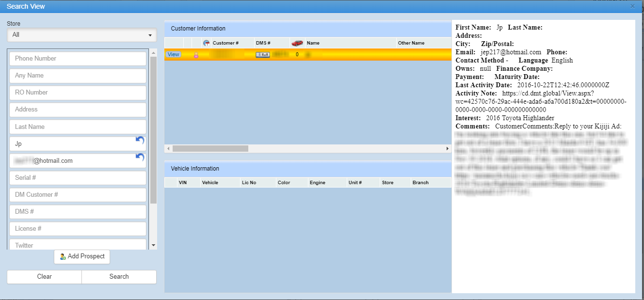644x300 pixels.
Task: Click the R&R DMS badge in the result row
Action: pos(262,55)
